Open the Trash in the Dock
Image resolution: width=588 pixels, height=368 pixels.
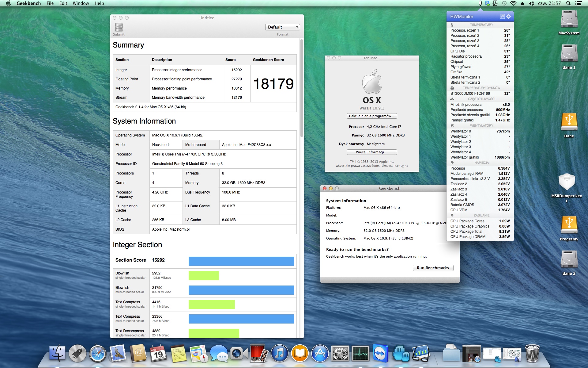coord(532,354)
